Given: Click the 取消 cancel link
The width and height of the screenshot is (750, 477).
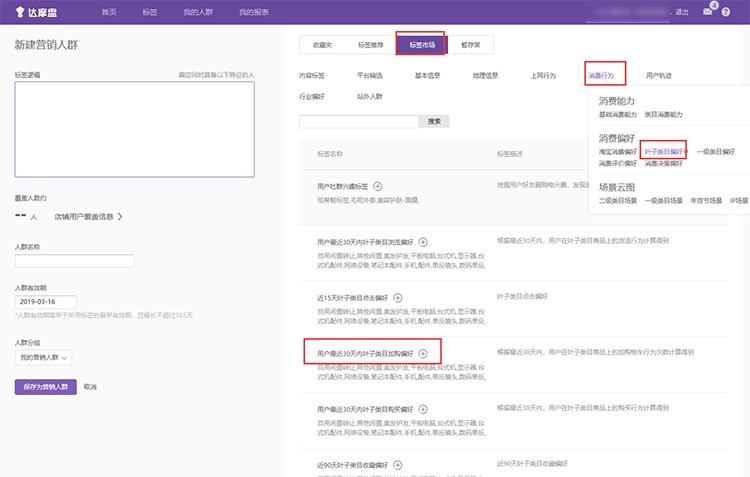Looking at the screenshot, I should [x=90, y=387].
